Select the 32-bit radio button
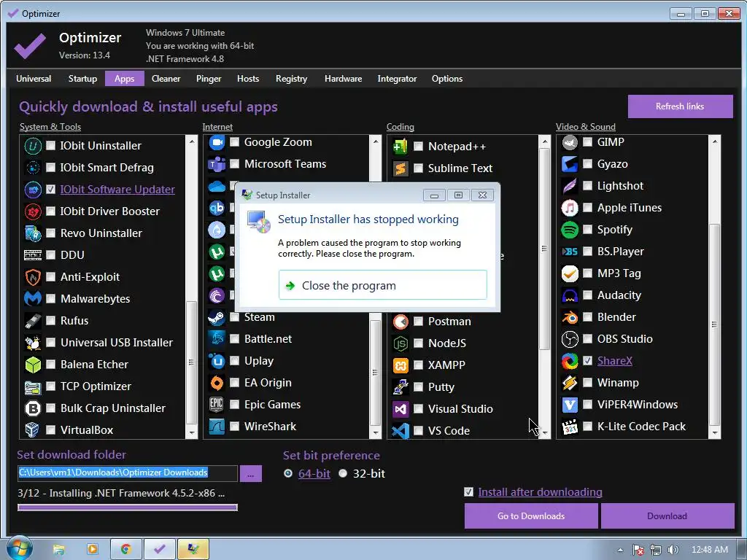Screen dimensions: 747x560 click(343, 474)
